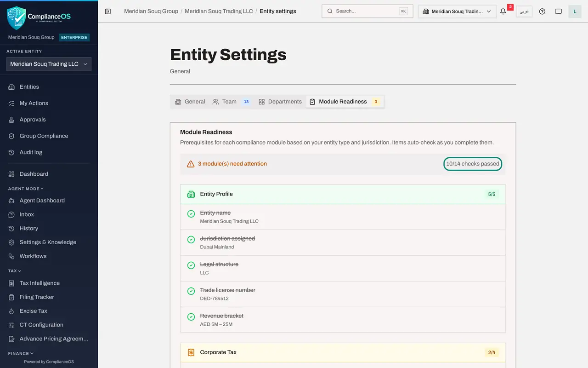Switch language to Arabic
This screenshot has height=368, width=588.
524,11
